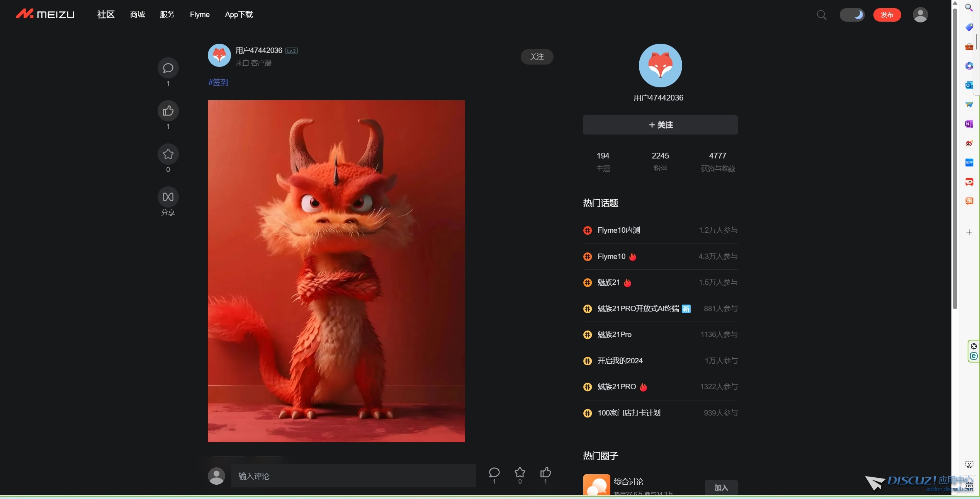Image resolution: width=980 pixels, height=499 pixels.
Task: Like the post with sidebar thumbs-up
Action: pos(168,111)
